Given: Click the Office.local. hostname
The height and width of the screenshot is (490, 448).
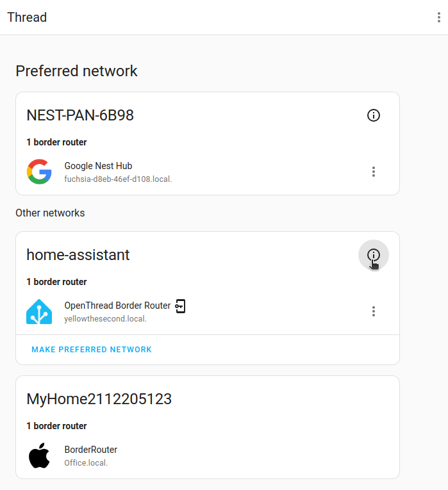Looking at the screenshot, I should coord(86,462).
